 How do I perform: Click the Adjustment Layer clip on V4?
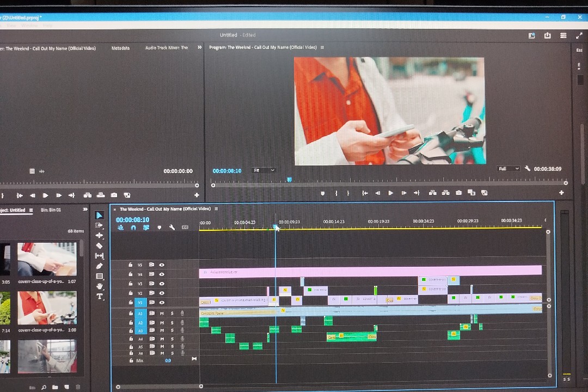coord(370,271)
